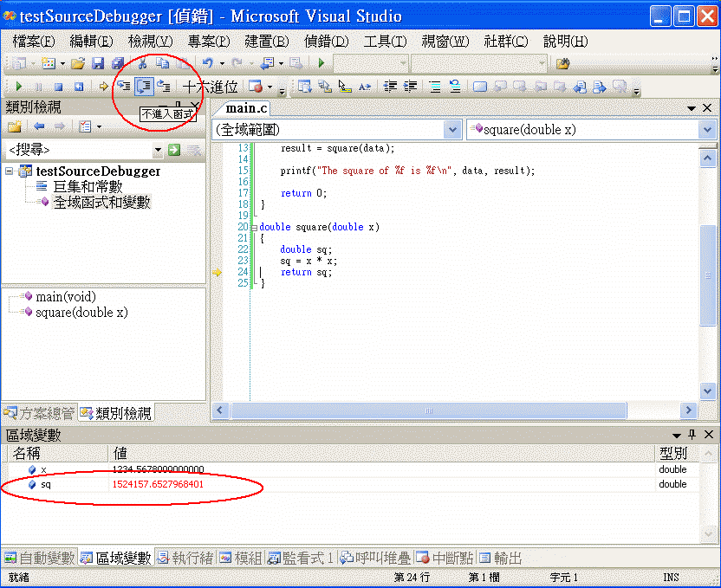Open the 編輯(E) menu
721x588 pixels.
[91, 42]
